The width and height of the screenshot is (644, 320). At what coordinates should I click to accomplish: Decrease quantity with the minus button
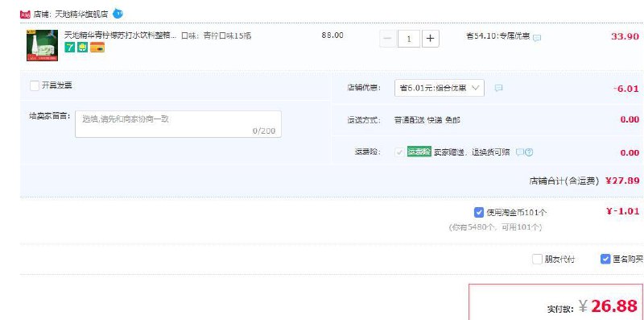coord(388,39)
